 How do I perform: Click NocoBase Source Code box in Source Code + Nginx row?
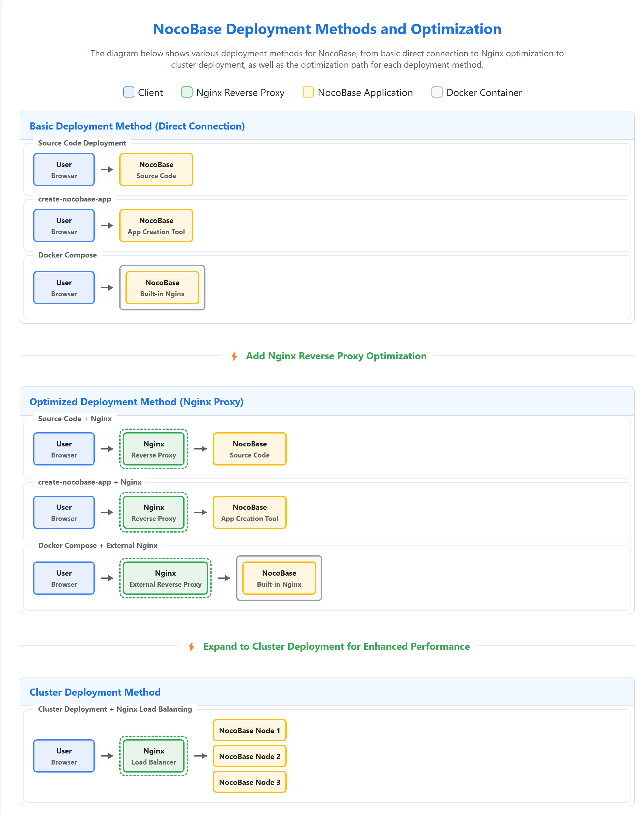pos(250,449)
